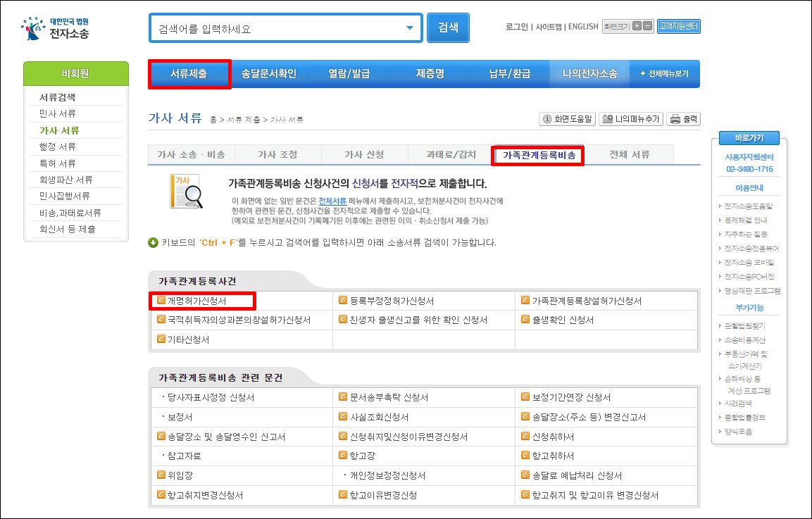This screenshot has width=812, height=519.
Task: Select 회신서 등 제출 in sidebar
Action: [x=68, y=229]
